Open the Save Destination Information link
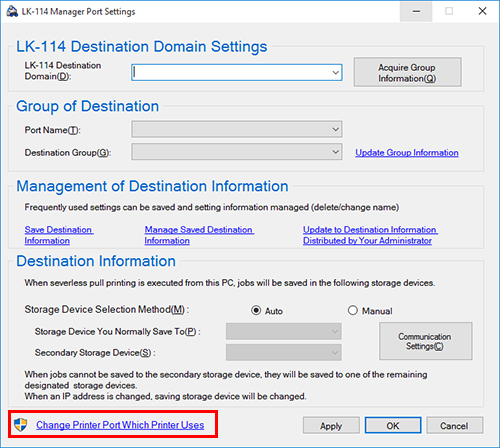 pos(59,235)
